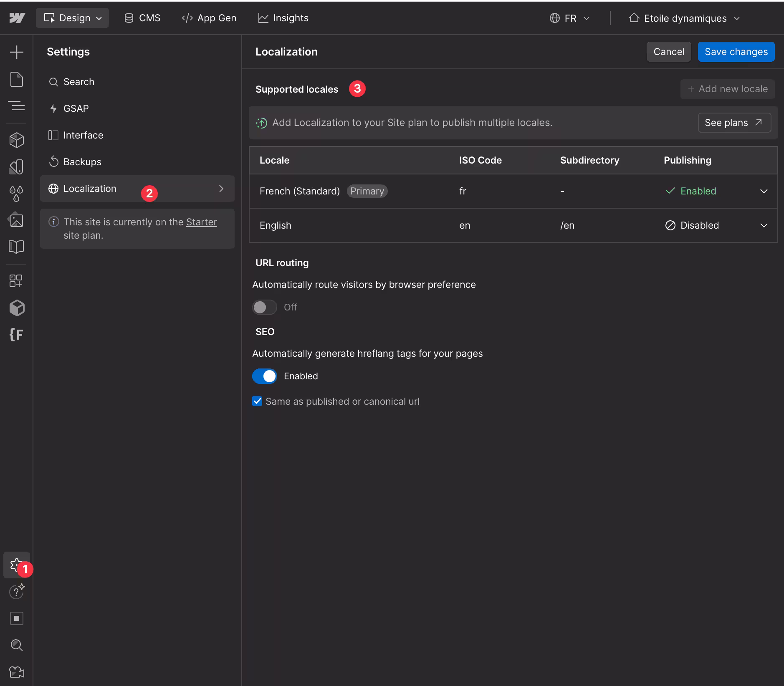Viewport: 784px width, 686px height.
Task: Click the plan upgrade arrow icon in banner
Action: point(262,123)
